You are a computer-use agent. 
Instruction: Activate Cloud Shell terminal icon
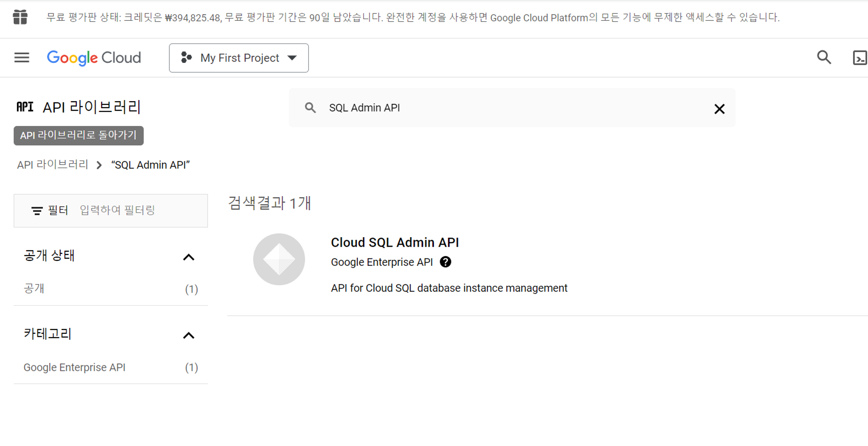point(860,58)
